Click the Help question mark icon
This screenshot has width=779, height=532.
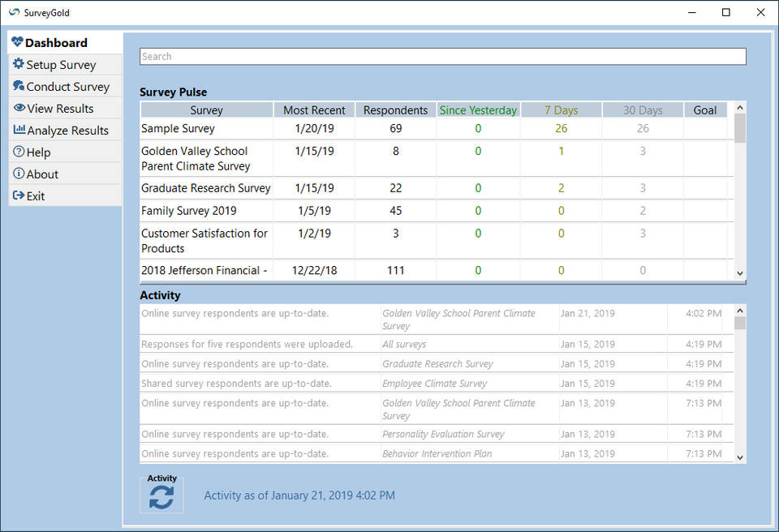19,152
